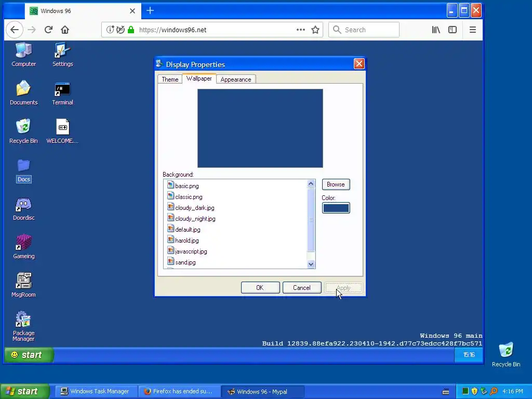Open the Package Manager shortcut
The height and width of the screenshot is (399, 532).
[x=23, y=326]
